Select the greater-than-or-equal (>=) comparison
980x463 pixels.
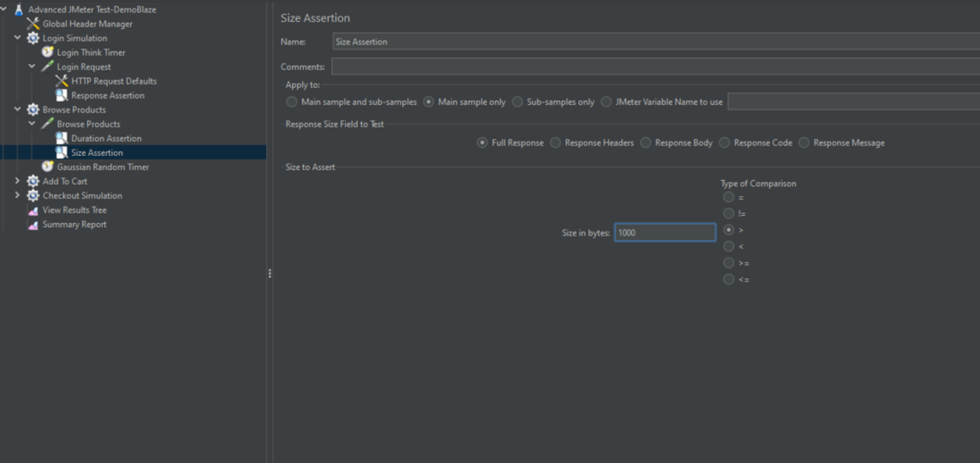[x=729, y=263]
